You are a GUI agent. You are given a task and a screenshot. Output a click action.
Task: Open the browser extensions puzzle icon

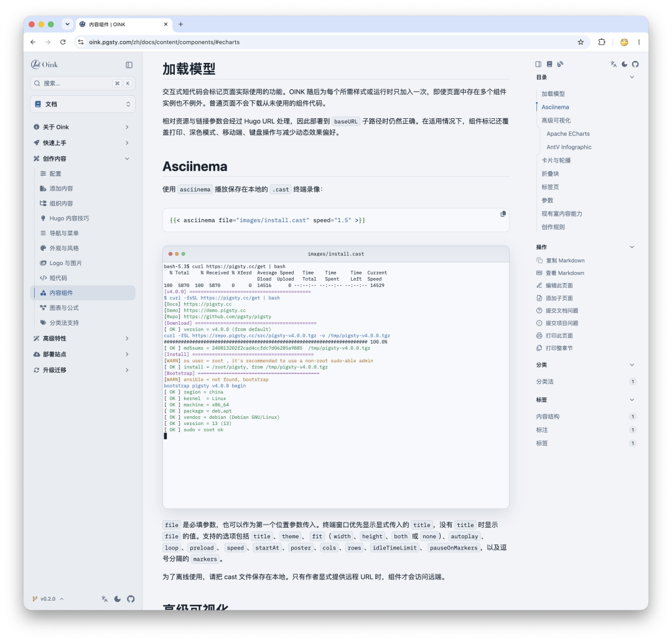point(602,42)
